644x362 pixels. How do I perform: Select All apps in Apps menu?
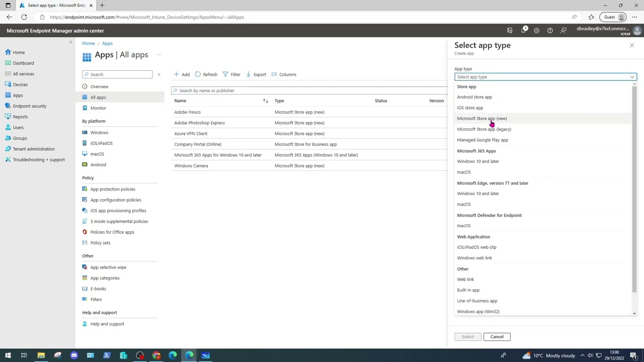click(x=98, y=97)
